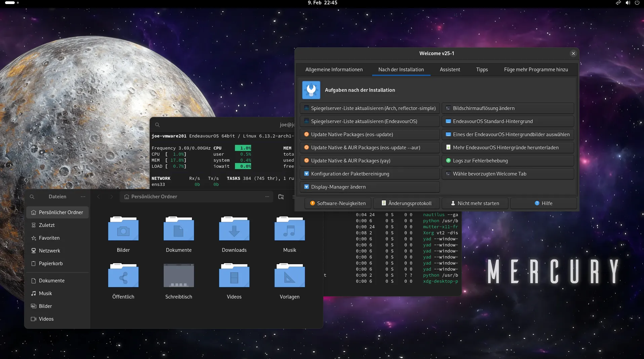Open Änderungsprotokoll
Viewport: 644px width, 359px height.
(406, 203)
